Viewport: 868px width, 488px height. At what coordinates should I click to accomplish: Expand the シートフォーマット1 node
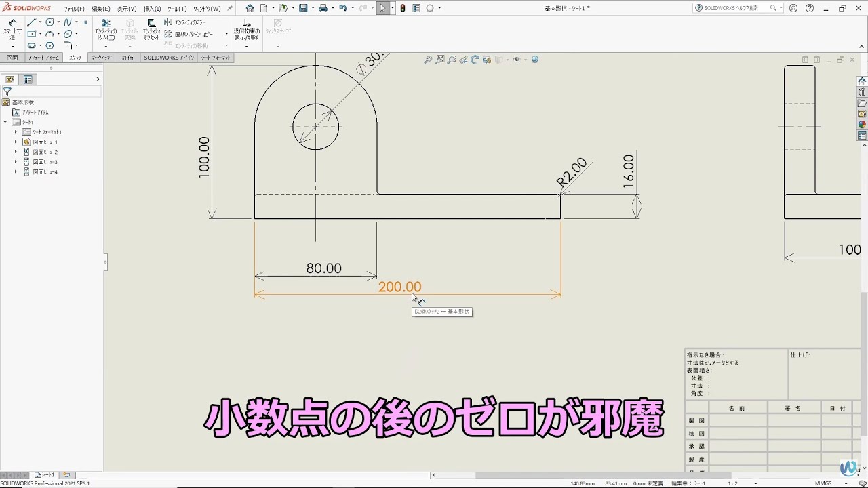(x=16, y=132)
